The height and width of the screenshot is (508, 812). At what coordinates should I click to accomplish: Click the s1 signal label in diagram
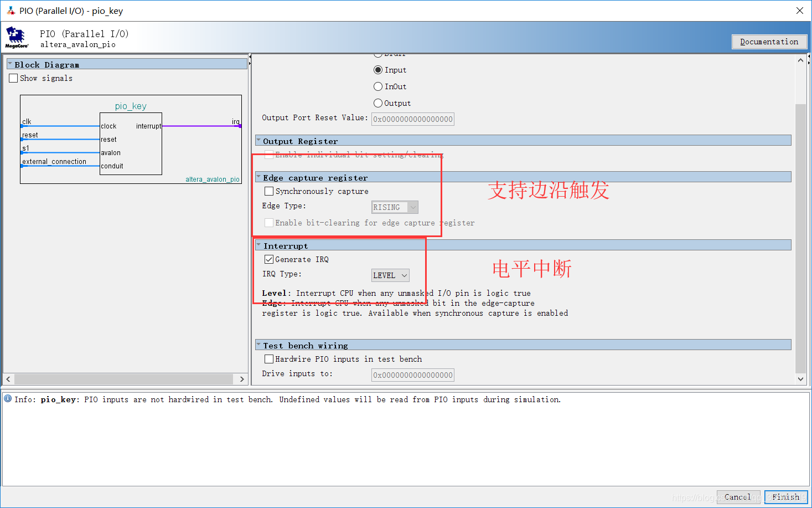tap(25, 148)
